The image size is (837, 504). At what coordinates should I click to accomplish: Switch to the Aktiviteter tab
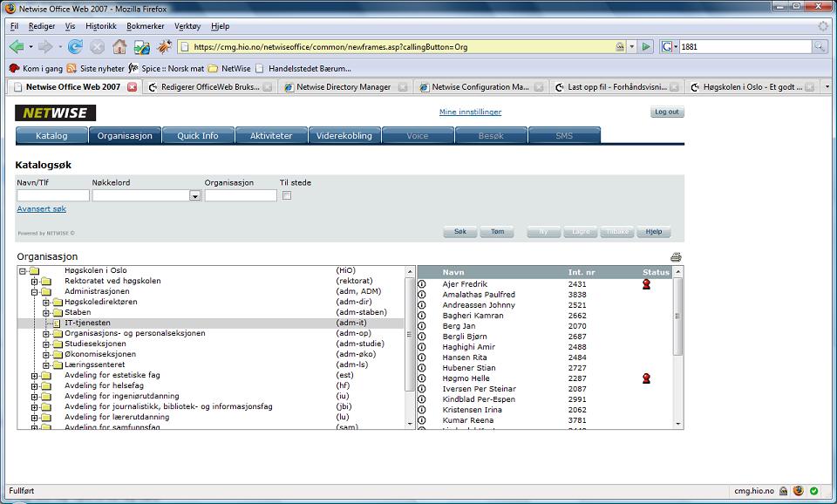coord(271,136)
